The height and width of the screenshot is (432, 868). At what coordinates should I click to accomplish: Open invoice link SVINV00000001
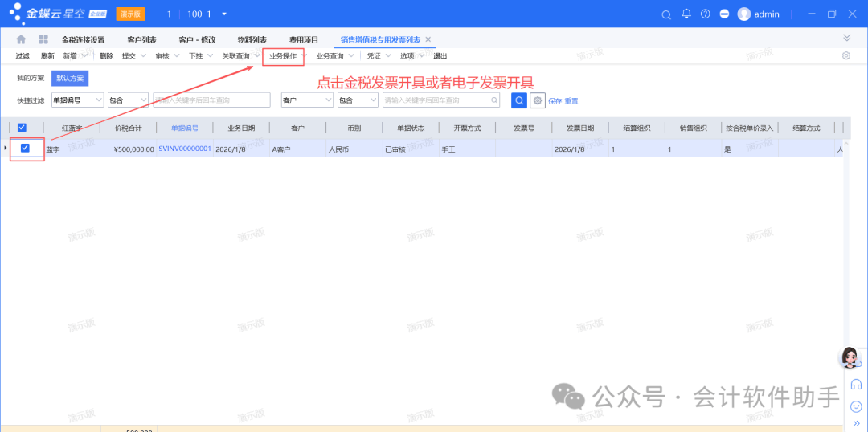pos(184,149)
